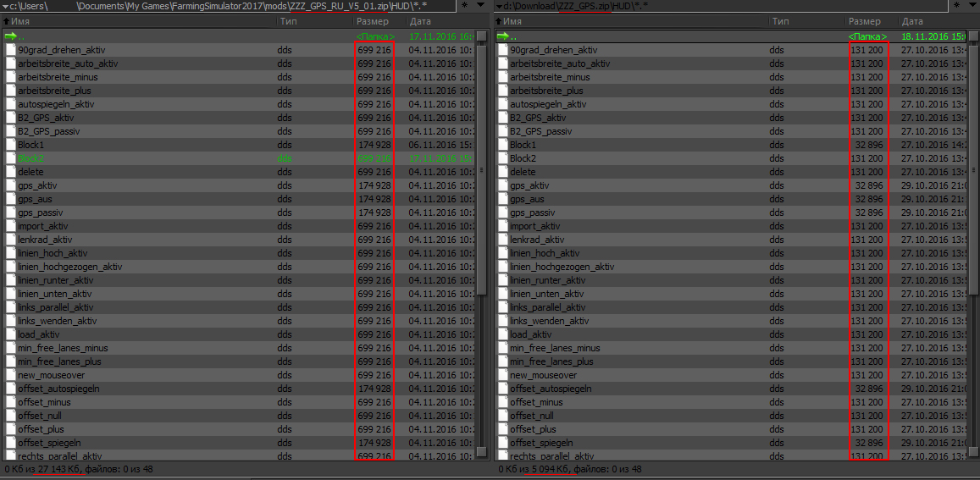Click file icon of linien_runter_aktiv in right panel
Screen dimensions: 980x480
[502, 280]
